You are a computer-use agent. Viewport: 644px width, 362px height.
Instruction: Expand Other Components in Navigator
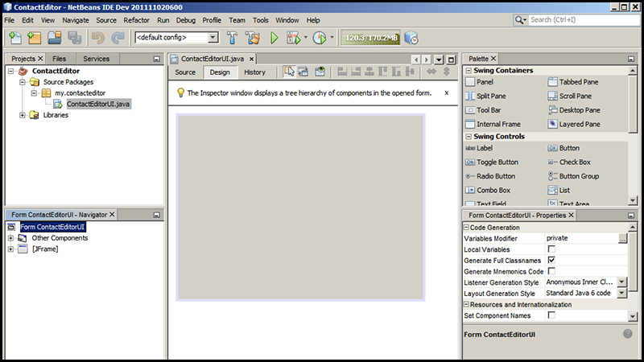[x=11, y=238]
